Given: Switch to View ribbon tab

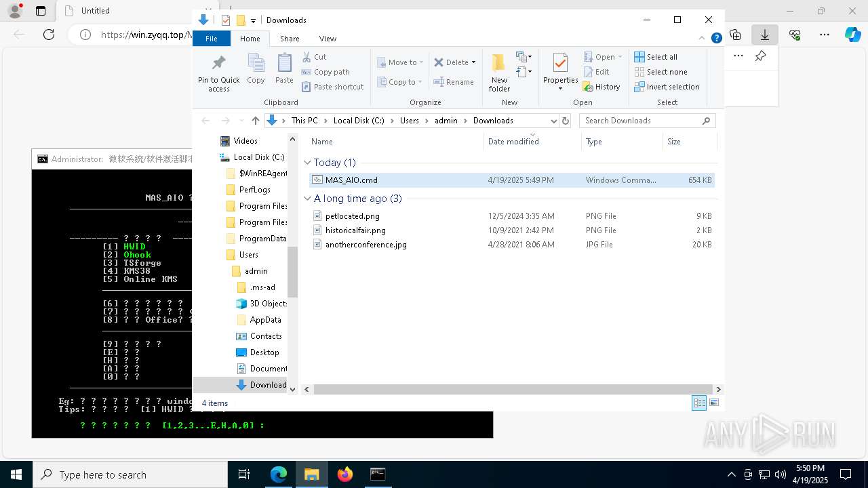Looking at the screenshot, I should [328, 39].
